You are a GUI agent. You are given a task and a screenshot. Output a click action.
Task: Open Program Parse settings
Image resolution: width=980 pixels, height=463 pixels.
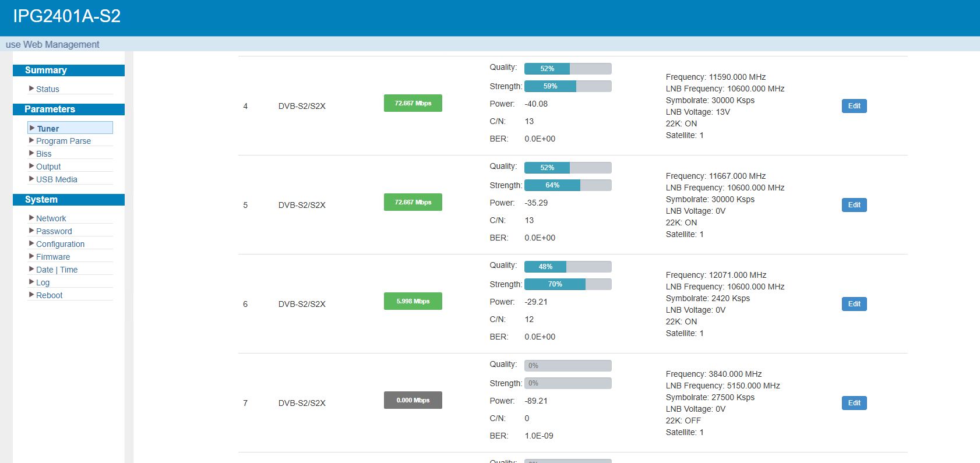click(x=63, y=141)
